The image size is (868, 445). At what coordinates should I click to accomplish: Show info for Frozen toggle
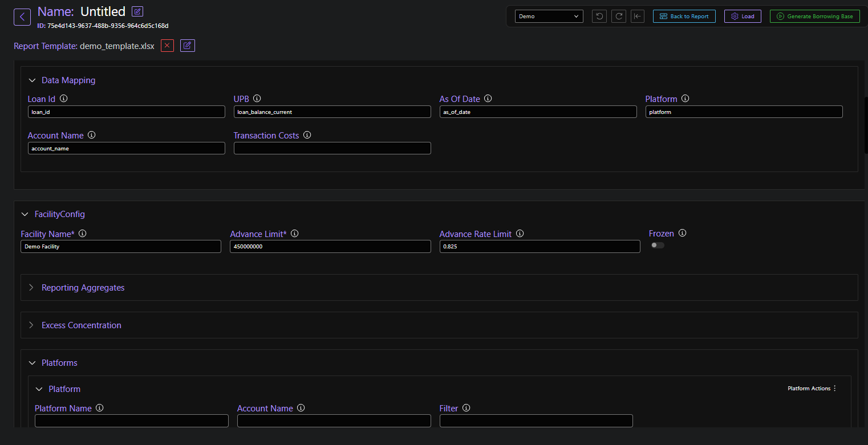(x=682, y=233)
